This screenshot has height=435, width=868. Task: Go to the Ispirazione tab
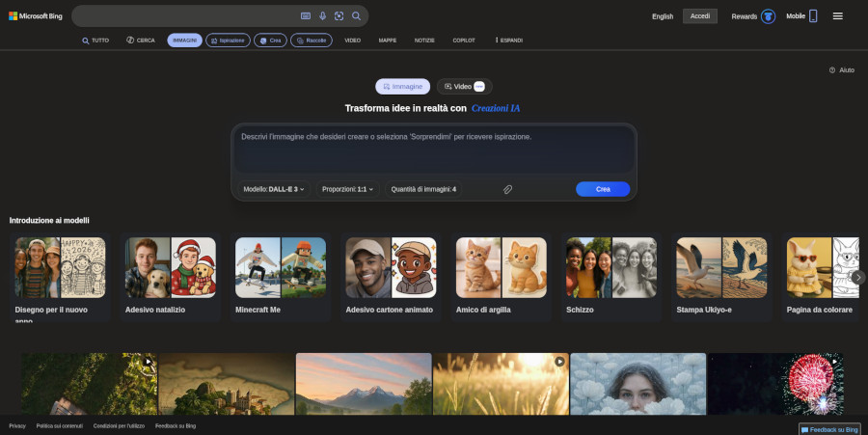coord(228,41)
